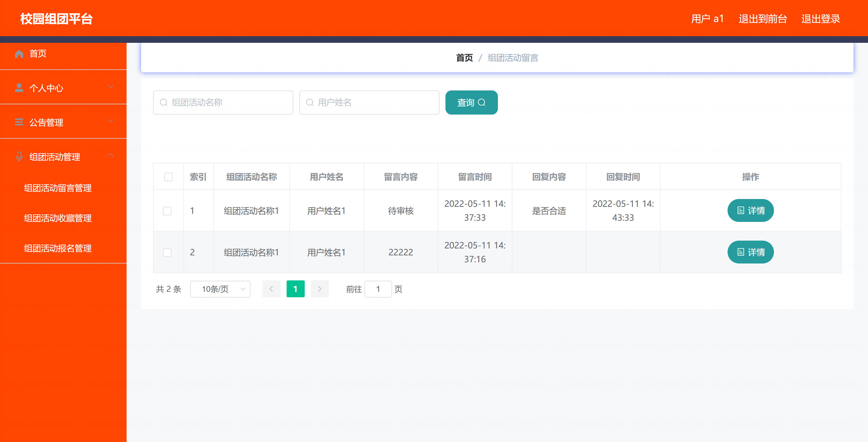Image resolution: width=868 pixels, height=442 pixels.
Task: Collapse 组团活动管理 menu chevron
Action: point(111,155)
